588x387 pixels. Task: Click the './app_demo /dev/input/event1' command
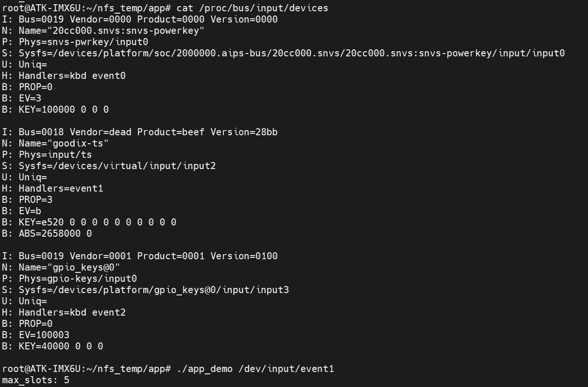(255, 369)
